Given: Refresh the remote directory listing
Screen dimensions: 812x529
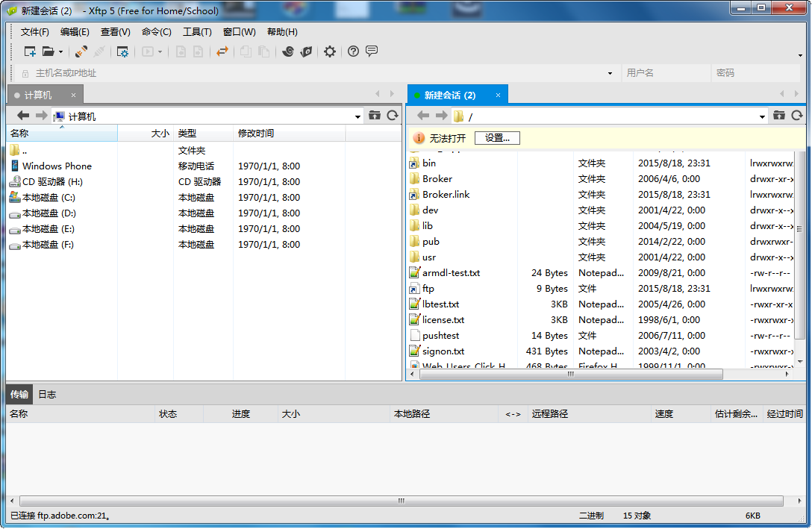Looking at the screenshot, I should [796, 116].
